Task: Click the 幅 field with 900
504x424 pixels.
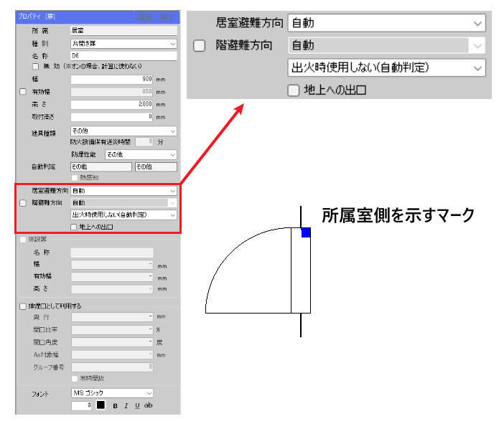Action: coord(112,80)
